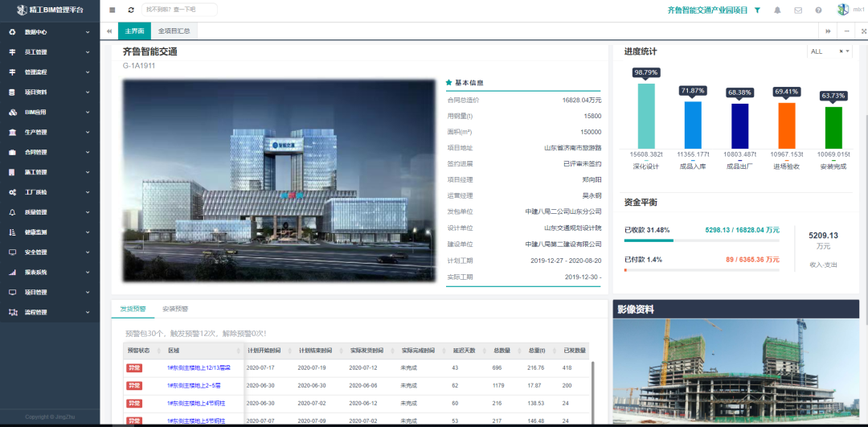Expand the 管理流程 menu chevron
The image size is (868, 427).
[x=88, y=72]
